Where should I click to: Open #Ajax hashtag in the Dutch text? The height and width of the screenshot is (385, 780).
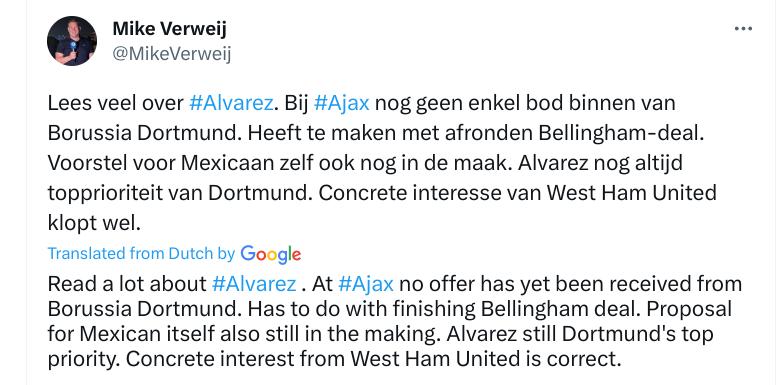[x=342, y=103]
